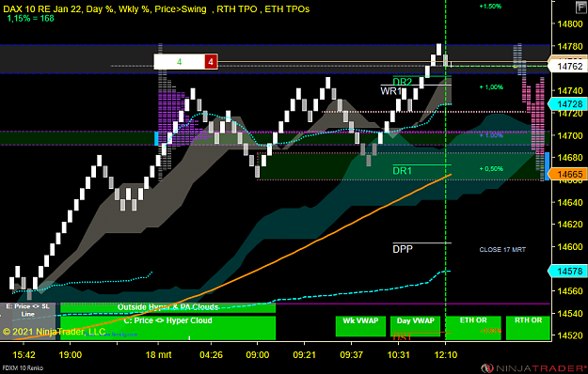The width and height of the screenshot is (588, 374).
Task: Click the 14800 price axis label
Action: [570, 23]
